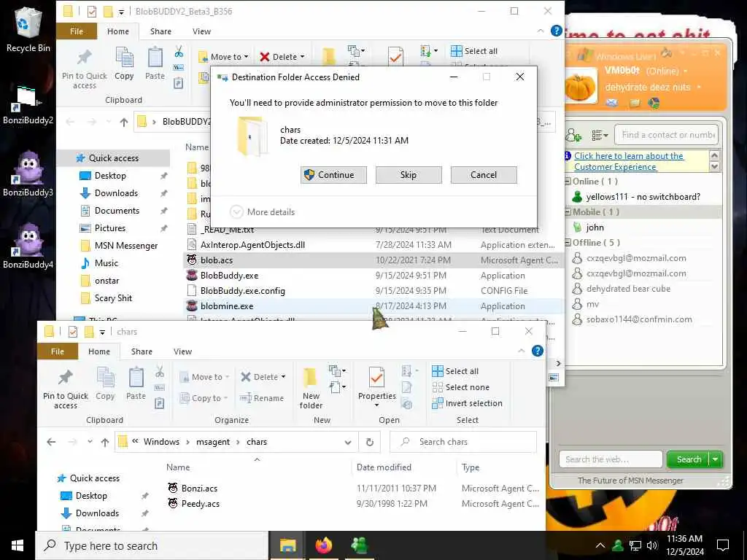Open Share tab in chars window

(x=142, y=351)
